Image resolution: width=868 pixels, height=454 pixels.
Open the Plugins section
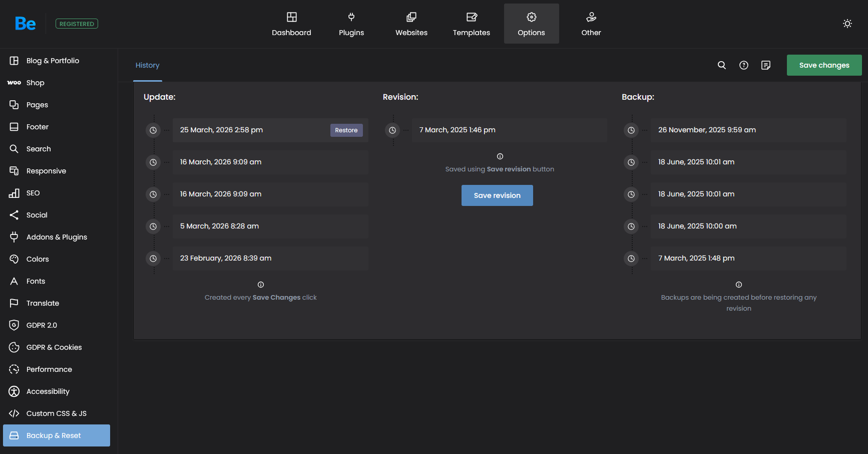(x=351, y=24)
